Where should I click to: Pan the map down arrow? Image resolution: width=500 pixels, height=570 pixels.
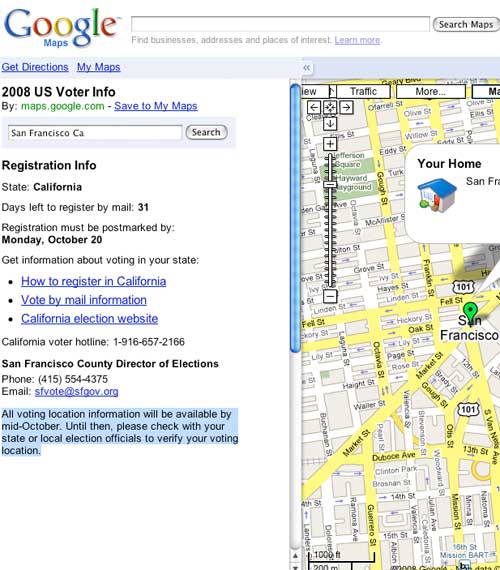(330, 124)
